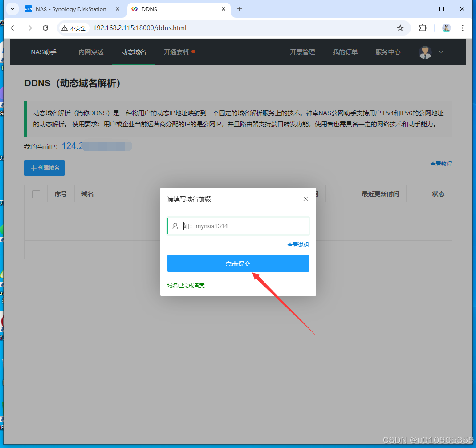Bookmark this page with the star icon
The height and width of the screenshot is (448, 476).
point(400,28)
